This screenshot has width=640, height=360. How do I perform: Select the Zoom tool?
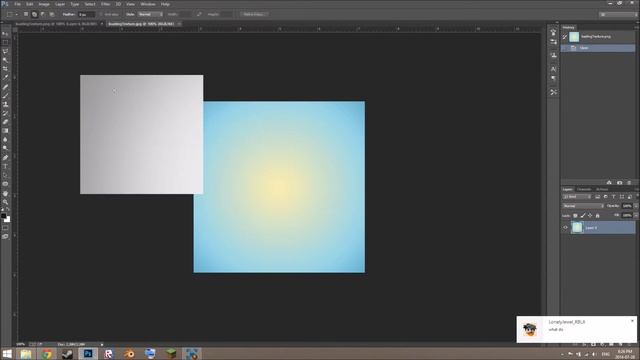[5, 202]
